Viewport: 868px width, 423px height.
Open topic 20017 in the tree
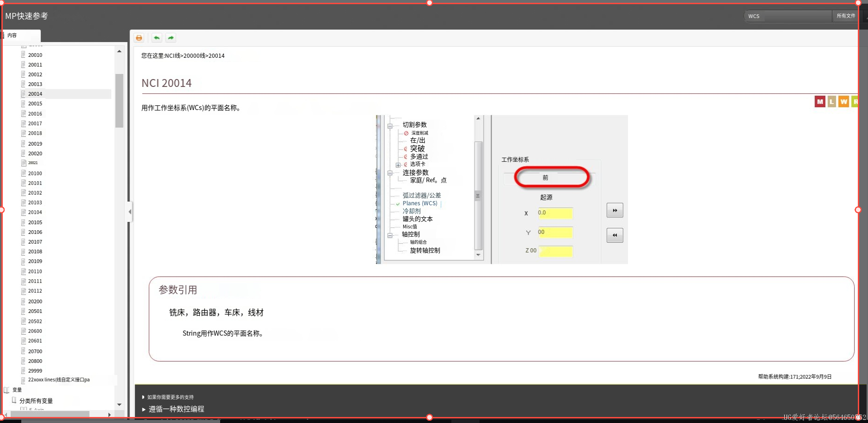pos(35,123)
